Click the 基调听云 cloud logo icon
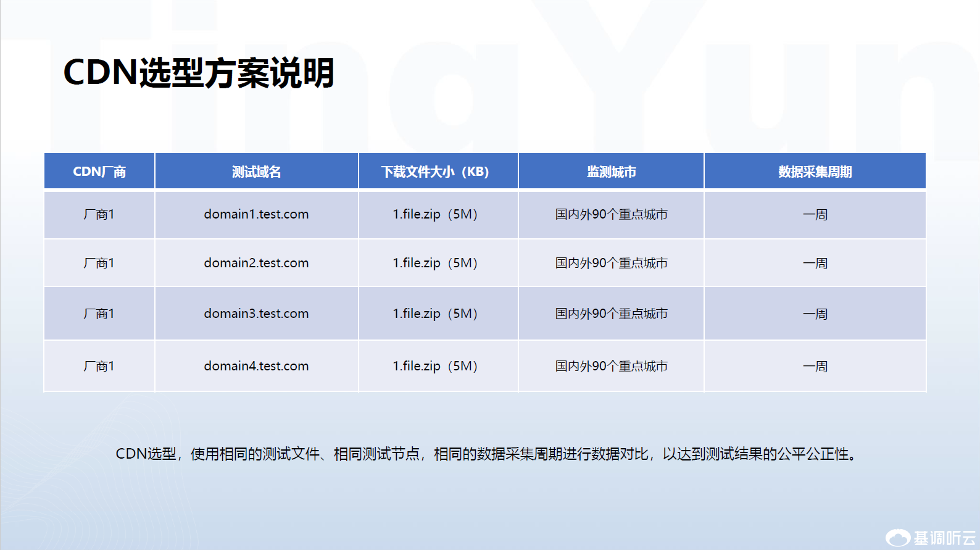The width and height of the screenshot is (980, 550). pyautogui.click(x=897, y=538)
